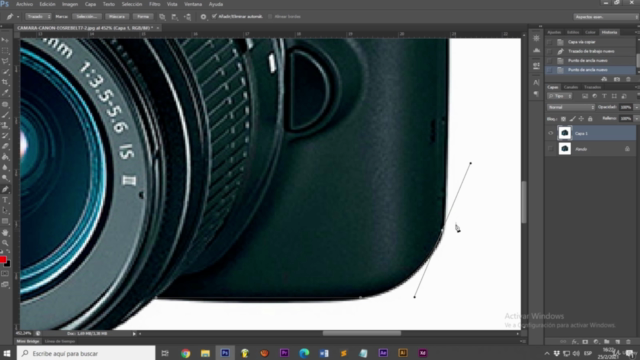
Task: Open the Tipo layer filter dropdown
Action: 560,96
